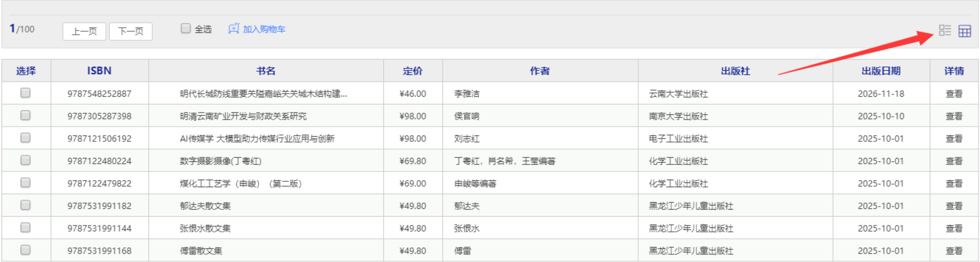980x262 pixels.
Task: Switch to table grid view icon
Action: tap(964, 31)
